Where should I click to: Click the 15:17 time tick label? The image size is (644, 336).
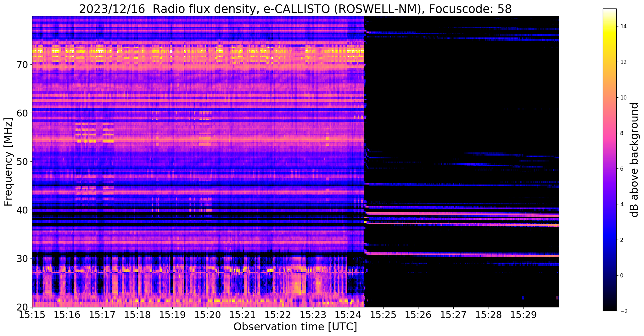click(x=102, y=314)
